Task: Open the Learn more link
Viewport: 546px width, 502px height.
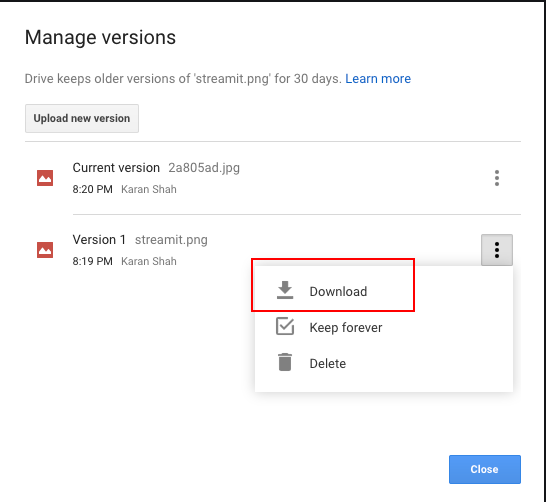Action: coord(378,79)
